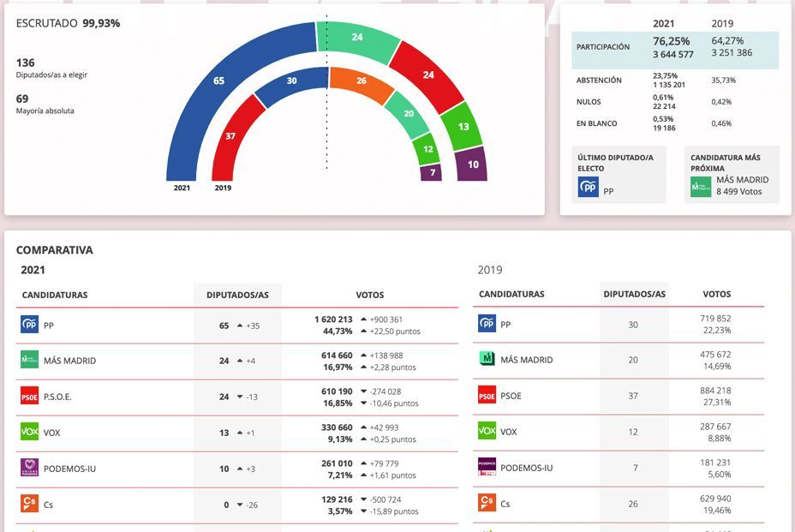This screenshot has height=532, width=795.
Task: Click the PSOE logo in the 2021 table
Action: coord(29,396)
